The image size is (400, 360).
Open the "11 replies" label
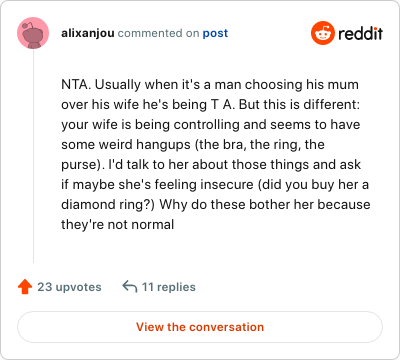pos(169,287)
